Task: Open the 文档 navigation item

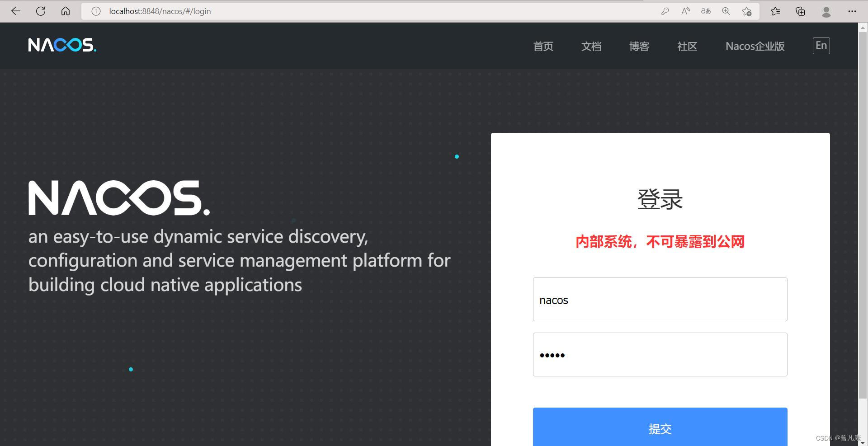Action: point(591,46)
